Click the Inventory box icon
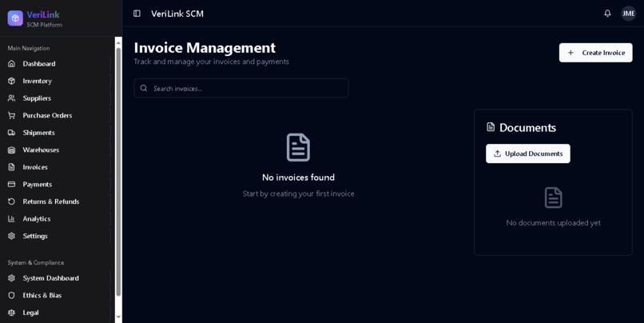Screen dimensions: 644x323 click(11, 81)
